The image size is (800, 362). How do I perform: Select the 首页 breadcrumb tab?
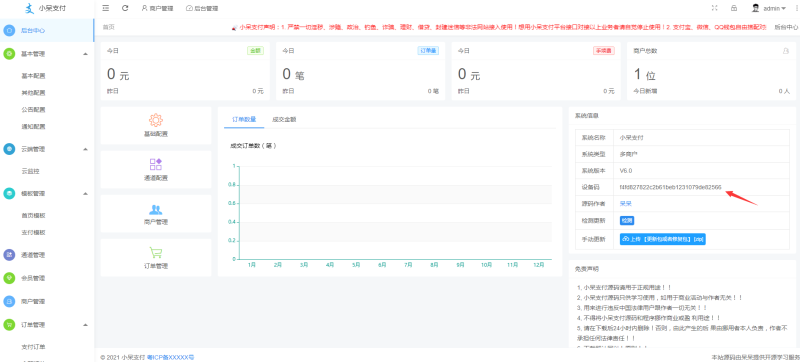tap(109, 28)
